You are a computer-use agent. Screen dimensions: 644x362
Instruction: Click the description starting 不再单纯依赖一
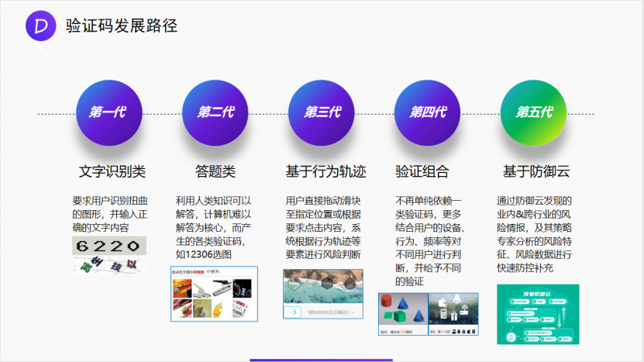tap(429, 241)
